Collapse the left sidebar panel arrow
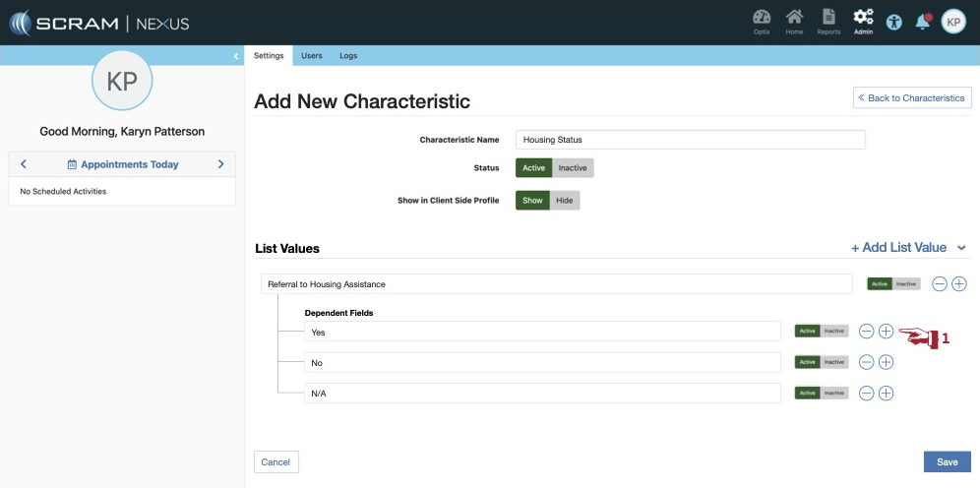This screenshot has width=980, height=488. (x=236, y=56)
